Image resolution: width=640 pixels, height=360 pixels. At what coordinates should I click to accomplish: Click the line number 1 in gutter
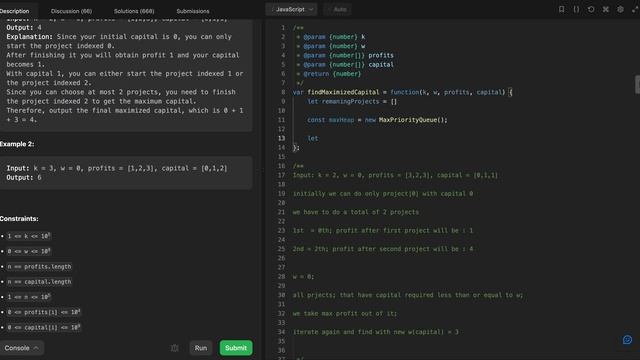(283, 28)
